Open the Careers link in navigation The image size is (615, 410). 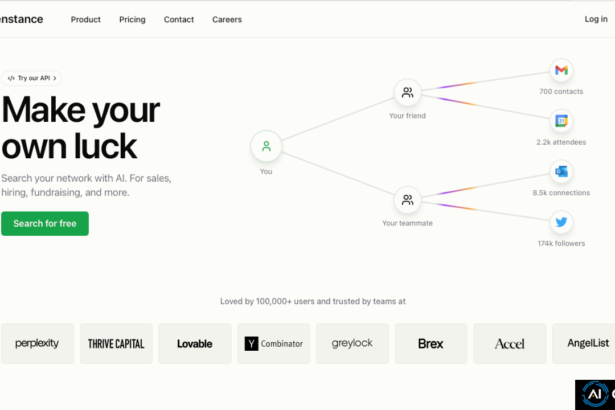(x=227, y=19)
